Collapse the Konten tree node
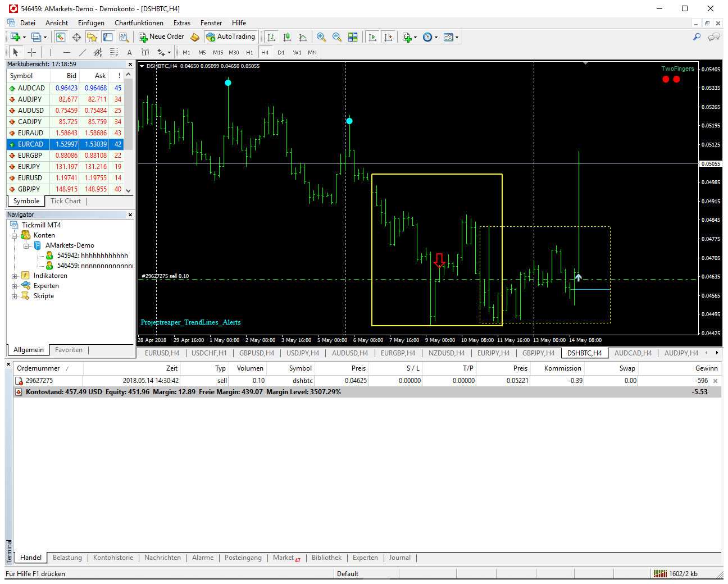The image size is (728, 584). pos(15,235)
